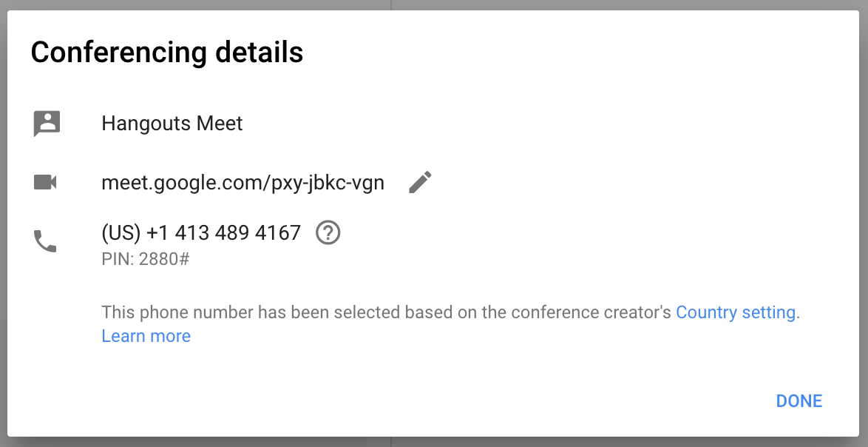Click the 'pxy-jbkc-vgn' meeting code portion
Screen dimensions: 868x447
click(328, 183)
